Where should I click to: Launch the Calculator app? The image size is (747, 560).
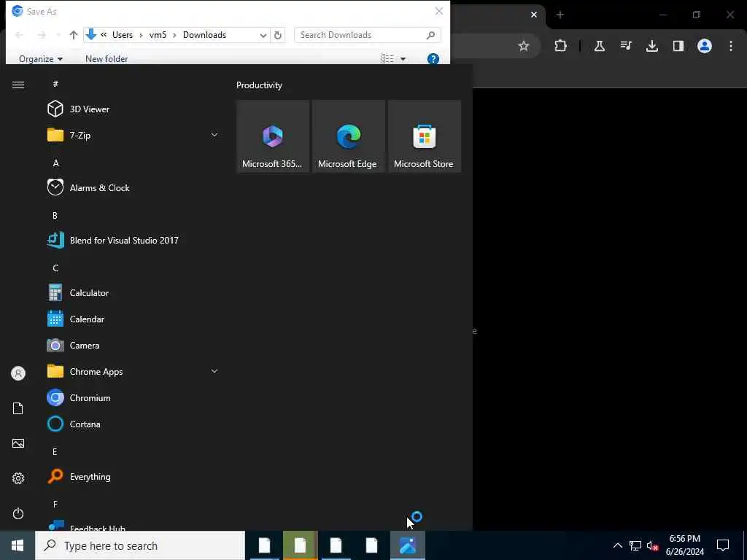point(133,293)
